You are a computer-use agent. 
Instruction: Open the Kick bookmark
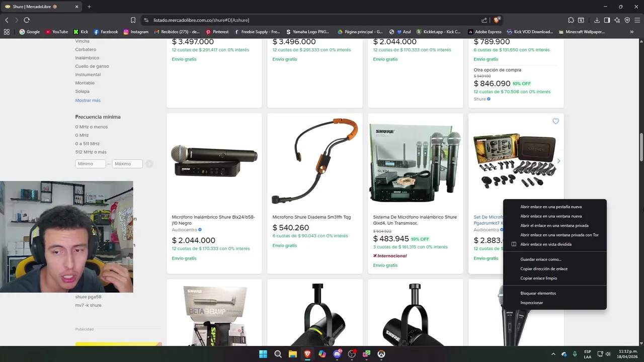(x=81, y=32)
